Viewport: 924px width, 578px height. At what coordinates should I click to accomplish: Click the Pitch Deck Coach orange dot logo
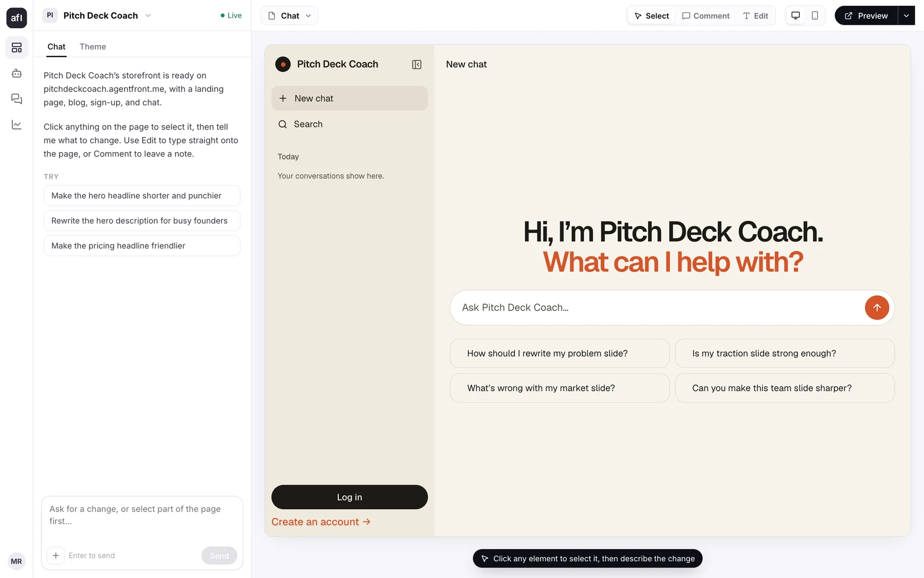(x=283, y=64)
